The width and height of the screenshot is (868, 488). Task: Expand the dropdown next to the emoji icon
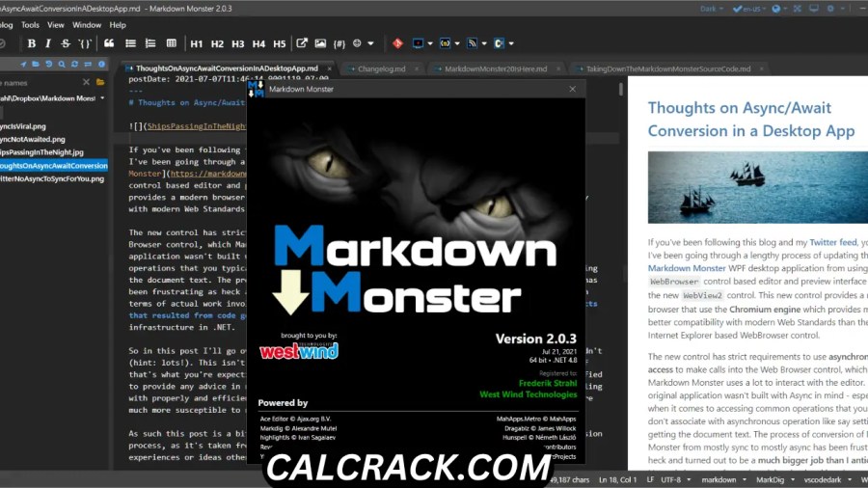pos(371,43)
